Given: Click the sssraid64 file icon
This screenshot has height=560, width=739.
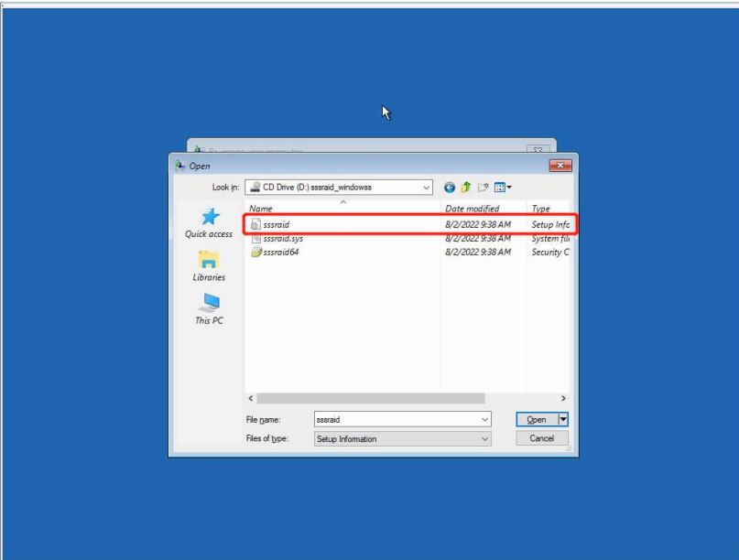Looking at the screenshot, I should (255, 252).
